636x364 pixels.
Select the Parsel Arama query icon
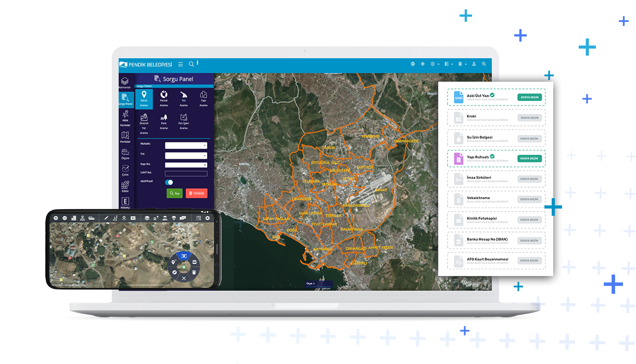click(x=164, y=97)
